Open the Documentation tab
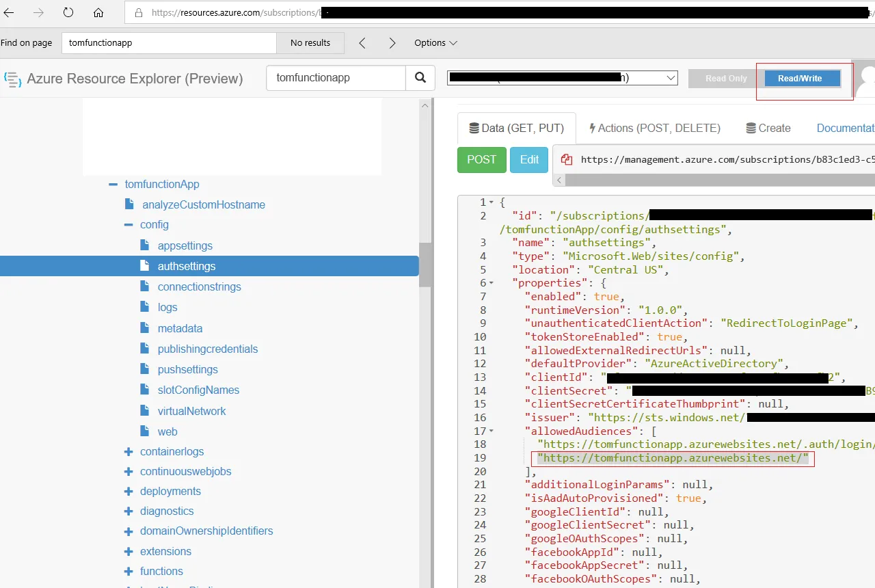 [x=845, y=129]
